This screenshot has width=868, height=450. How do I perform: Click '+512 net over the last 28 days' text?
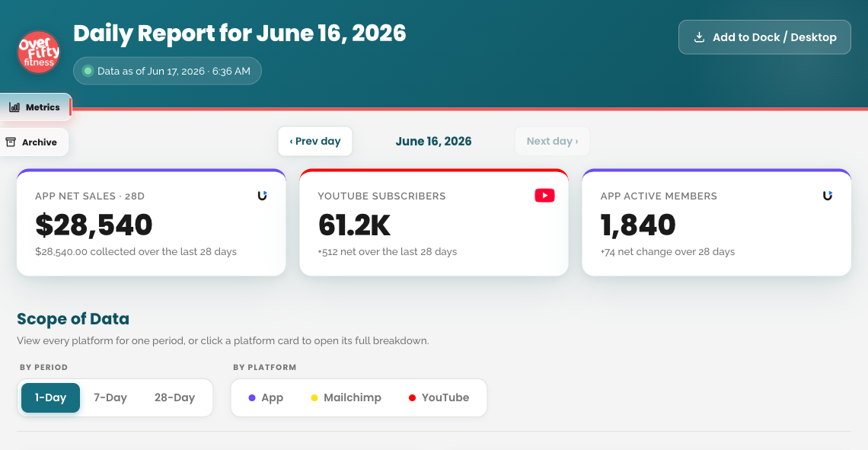tap(388, 252)
